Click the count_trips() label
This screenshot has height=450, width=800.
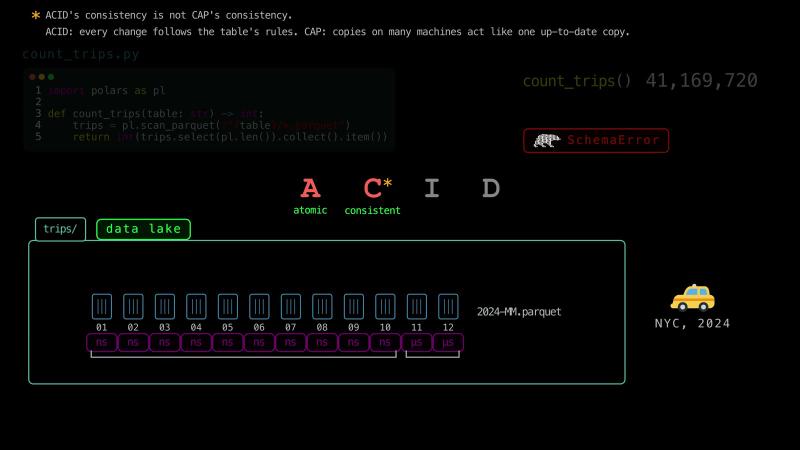pos(577,81)
